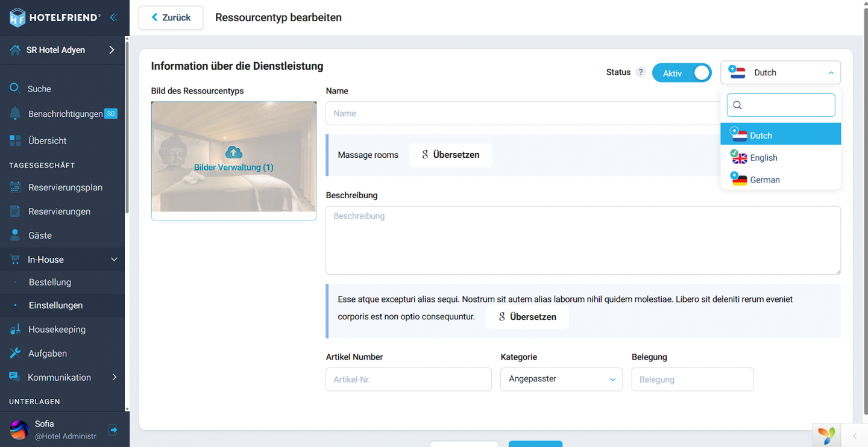Click the Übersicht dashboard icon
The image size is (868, 447).
click(x=15, y=140)
